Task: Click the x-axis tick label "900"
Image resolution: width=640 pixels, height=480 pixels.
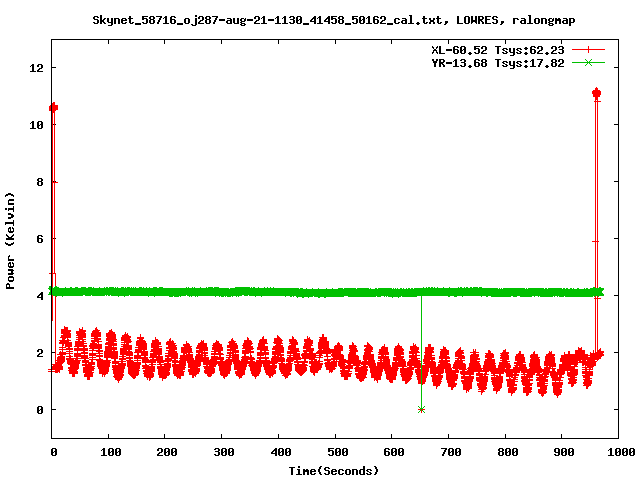Action: tap(564, 452)
